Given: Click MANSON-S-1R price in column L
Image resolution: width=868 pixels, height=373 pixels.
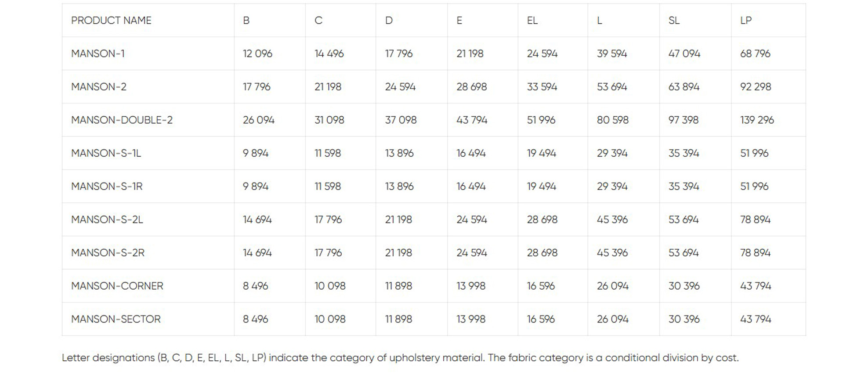Looking at the screenshot, I should [612, 186].
